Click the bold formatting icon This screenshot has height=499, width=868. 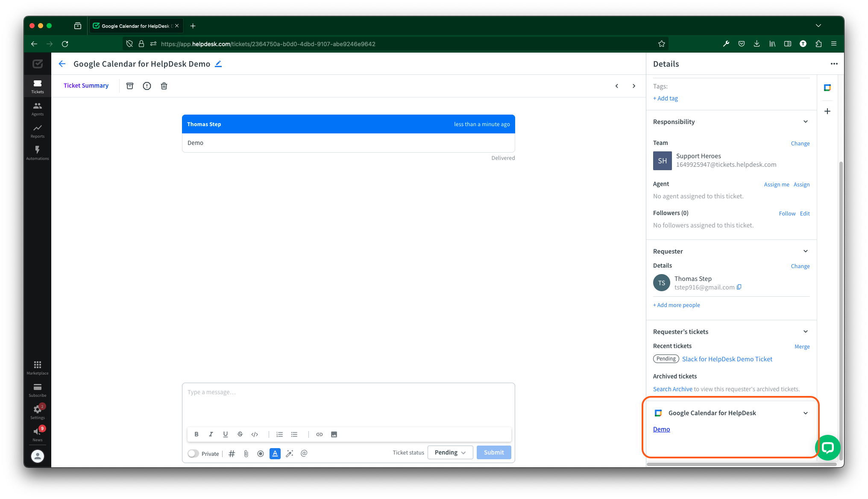tap(197, 434)
